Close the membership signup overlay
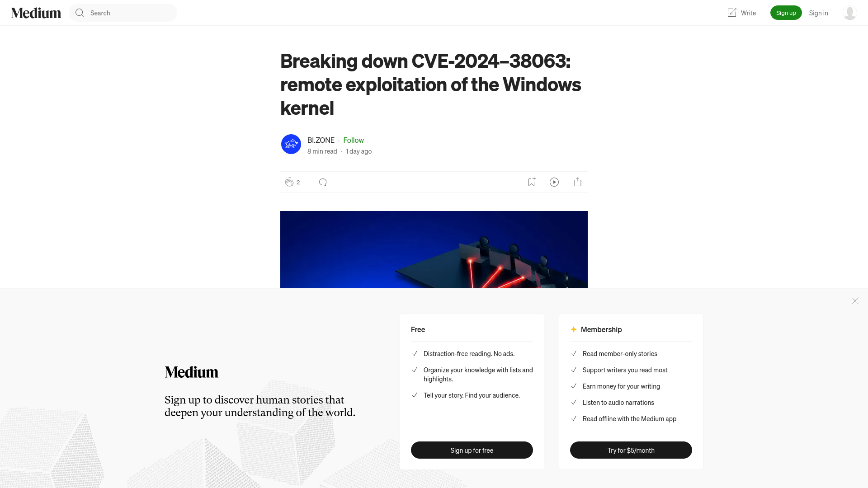The image size is (868, 488). coord(855,301)
